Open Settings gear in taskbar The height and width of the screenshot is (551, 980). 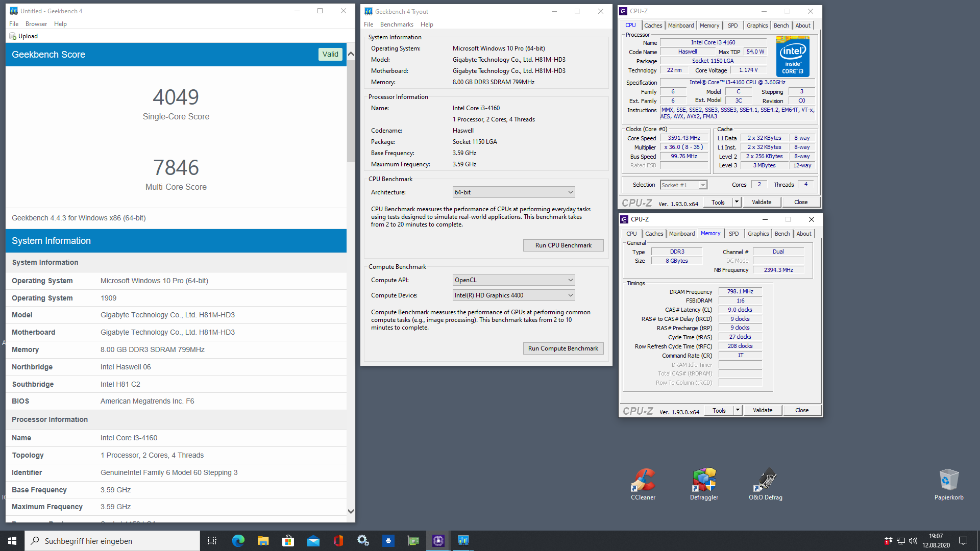tap(363, 541)
